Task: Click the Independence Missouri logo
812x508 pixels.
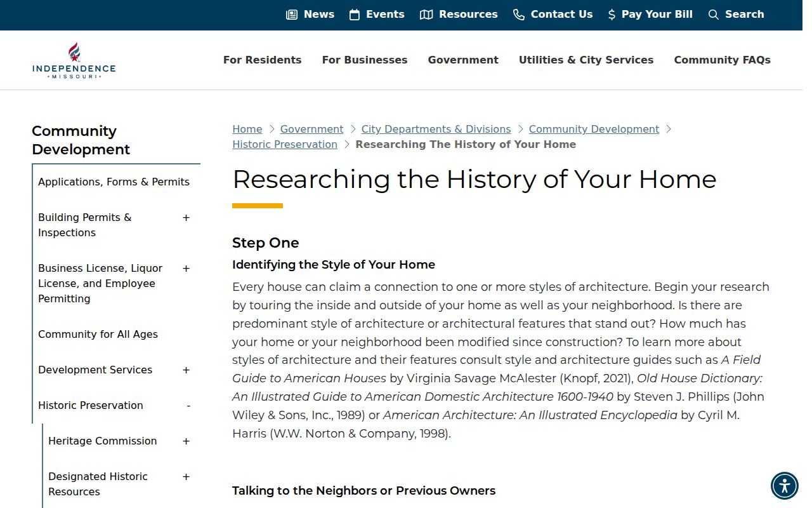Action: point(74,61)
